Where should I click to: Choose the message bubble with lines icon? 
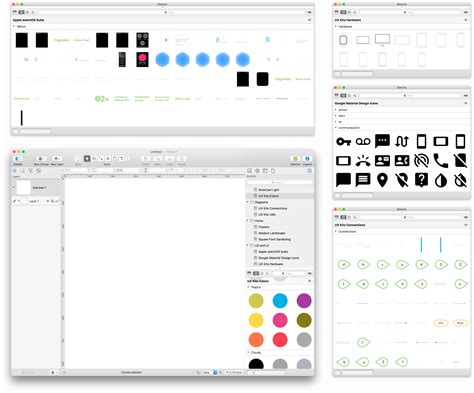coord(363,180)
